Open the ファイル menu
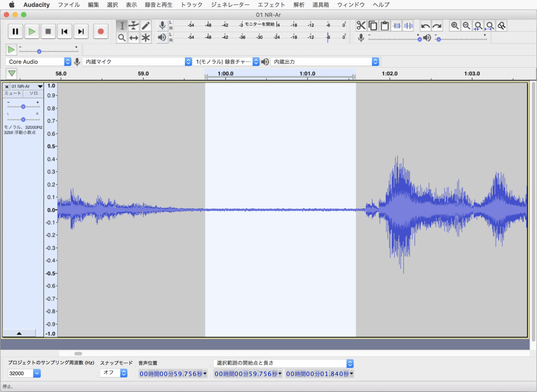This screenshot has height=392, width=537. coord(69,5)
